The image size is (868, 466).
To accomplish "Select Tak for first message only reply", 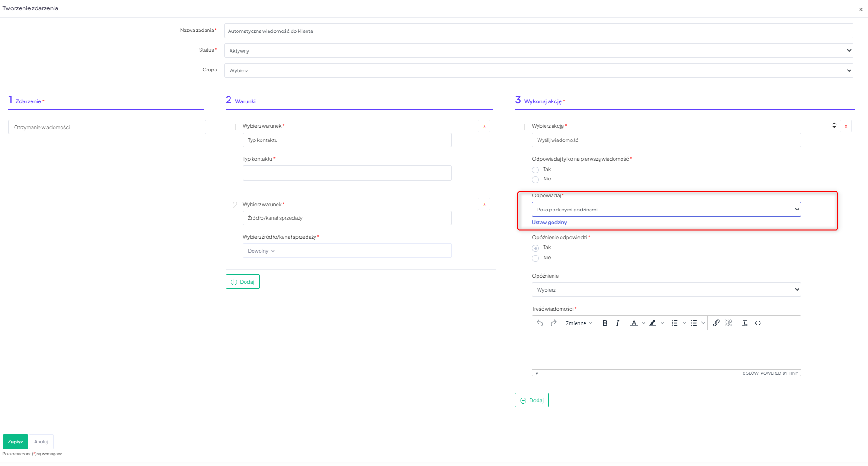I will pyautogui.click(x=535, y=170).
